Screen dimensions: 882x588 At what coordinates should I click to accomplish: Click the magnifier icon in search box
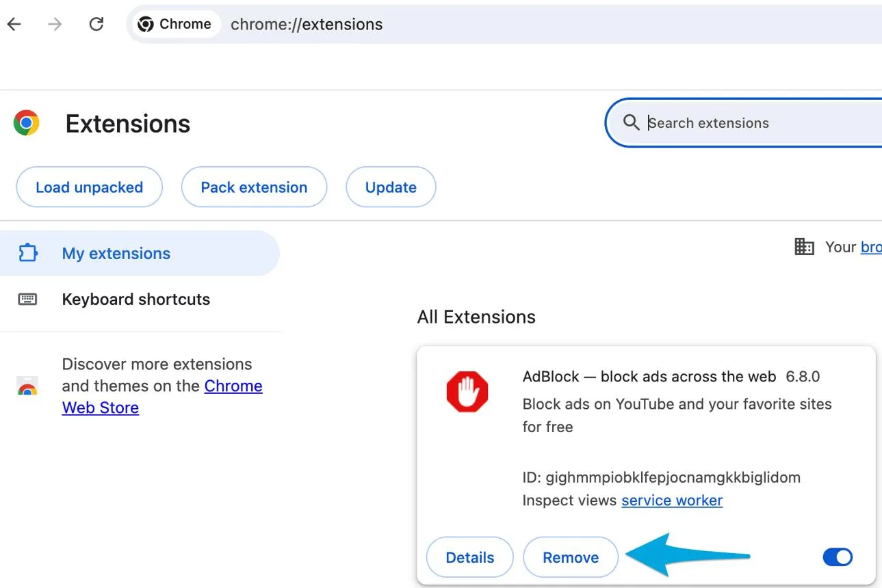coord(631,122)
